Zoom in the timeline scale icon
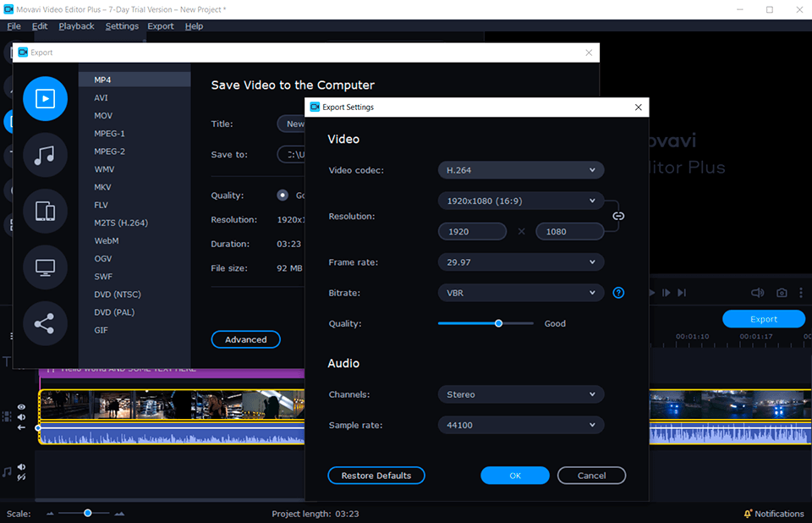The width and height of the screenshot is (812, 523). click(x=119, y=514)
